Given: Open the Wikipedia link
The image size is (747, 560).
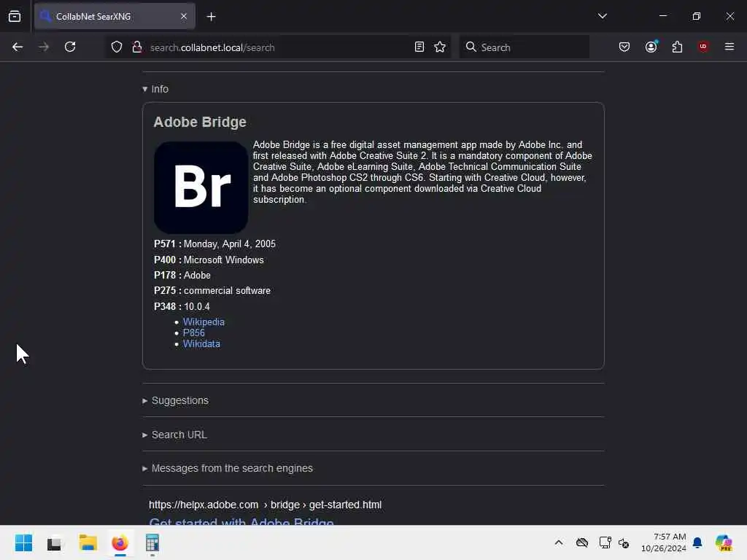Looking at the screenshot, I should click(204, 322).
